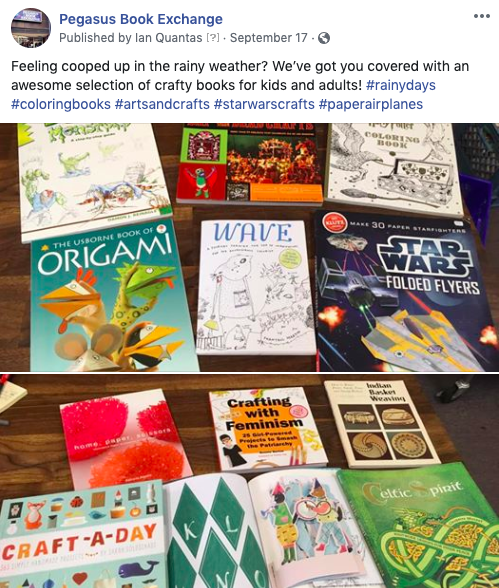Click the public globe audience icon
The image size is (499, 588).
coord(324,38)
